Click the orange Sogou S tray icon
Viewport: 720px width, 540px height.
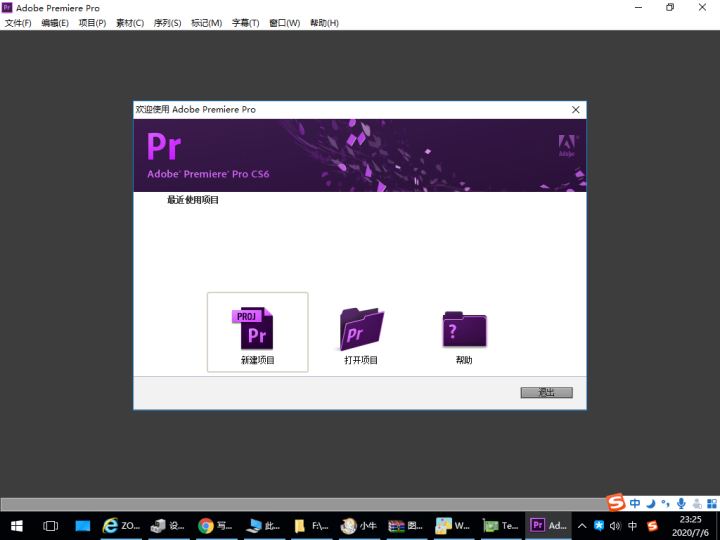coord(652,526)
